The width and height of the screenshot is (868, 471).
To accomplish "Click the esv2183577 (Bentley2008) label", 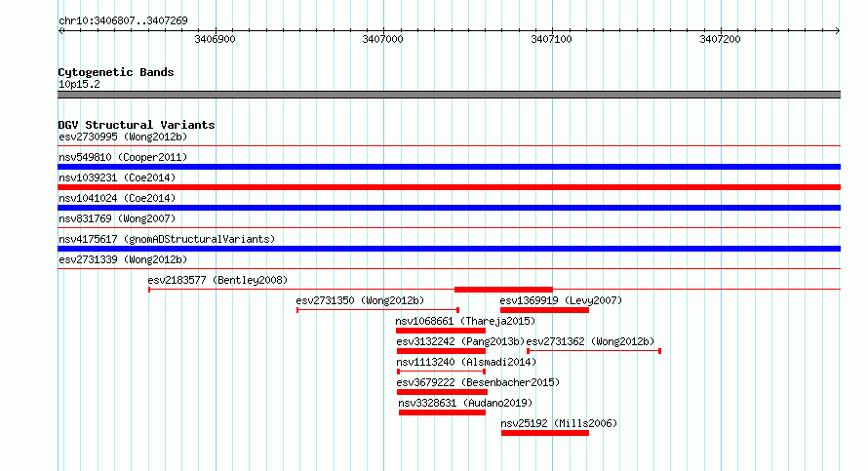I will pyautogui.click(x=217, y=280).
